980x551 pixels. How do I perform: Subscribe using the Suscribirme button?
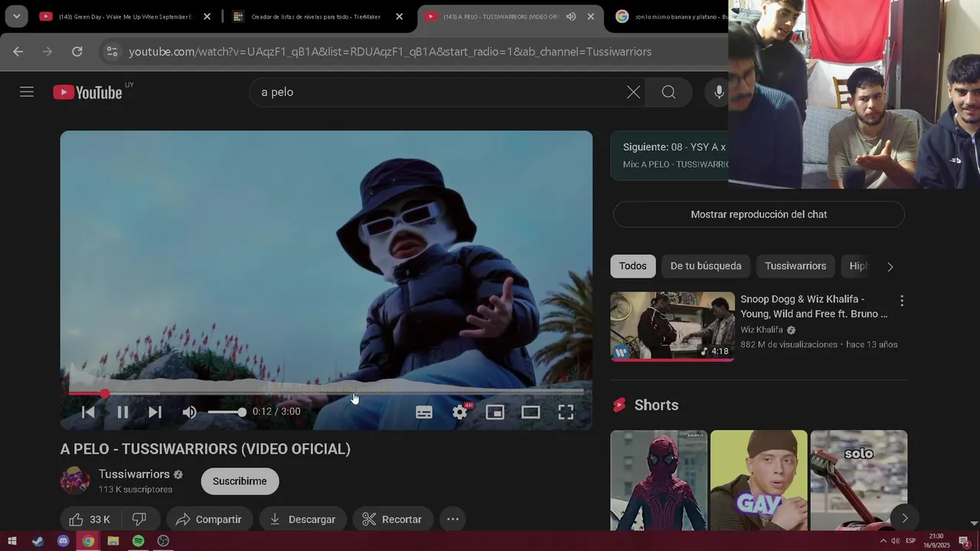tap(240, 481)
